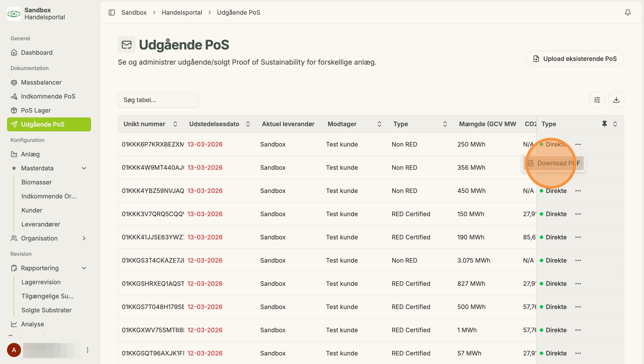The image size is (644, 364).
Task: Collapse the Rapportering section
Action: (84, 268)
